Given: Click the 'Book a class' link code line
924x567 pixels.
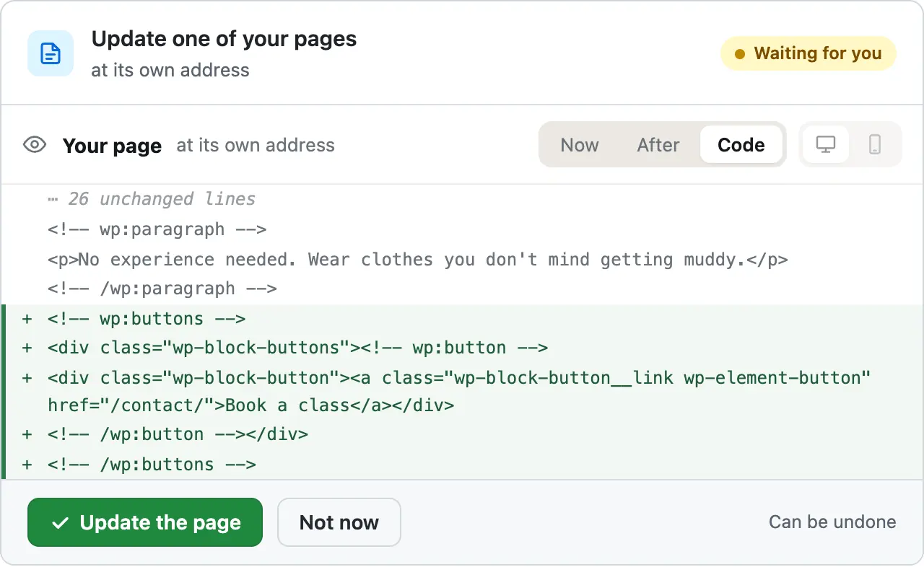Looking at the screenshot, I should click(462, 391).
